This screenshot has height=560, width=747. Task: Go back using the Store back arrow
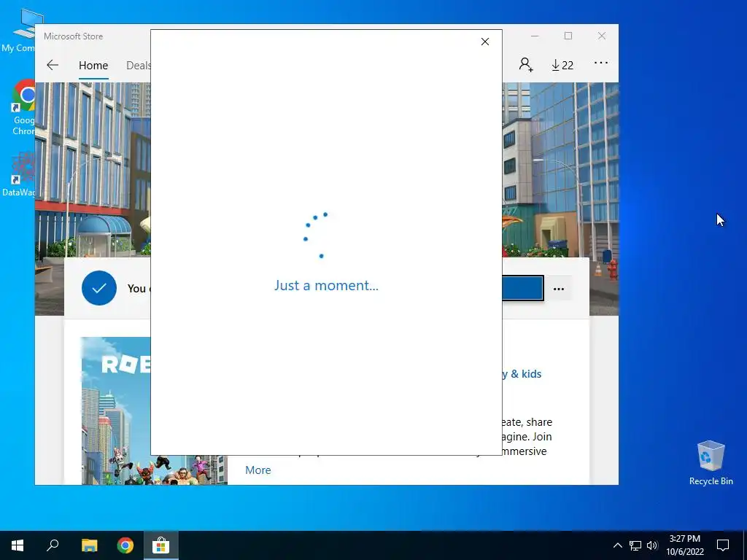(53, 65)
